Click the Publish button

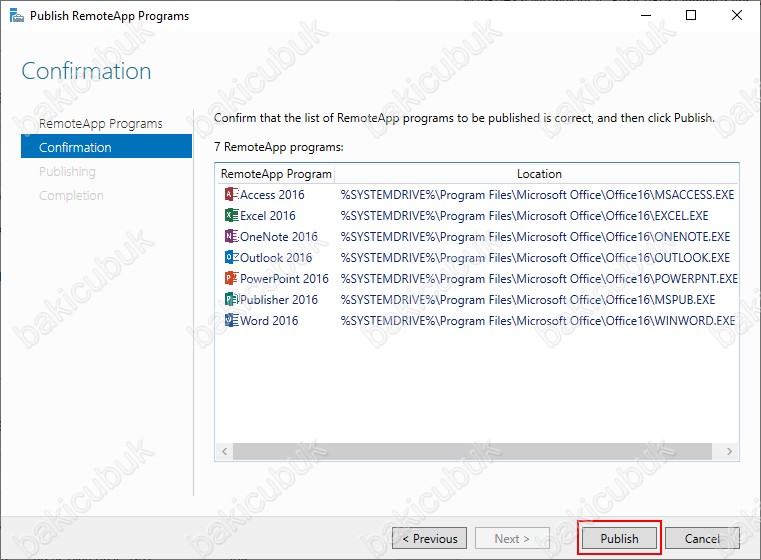click(x=619, y=538)
